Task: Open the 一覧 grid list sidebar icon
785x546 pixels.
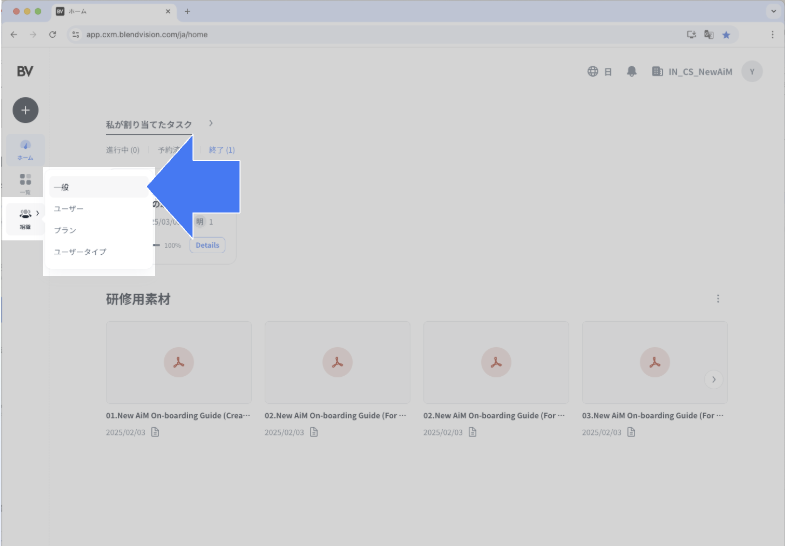Action: 25,184
